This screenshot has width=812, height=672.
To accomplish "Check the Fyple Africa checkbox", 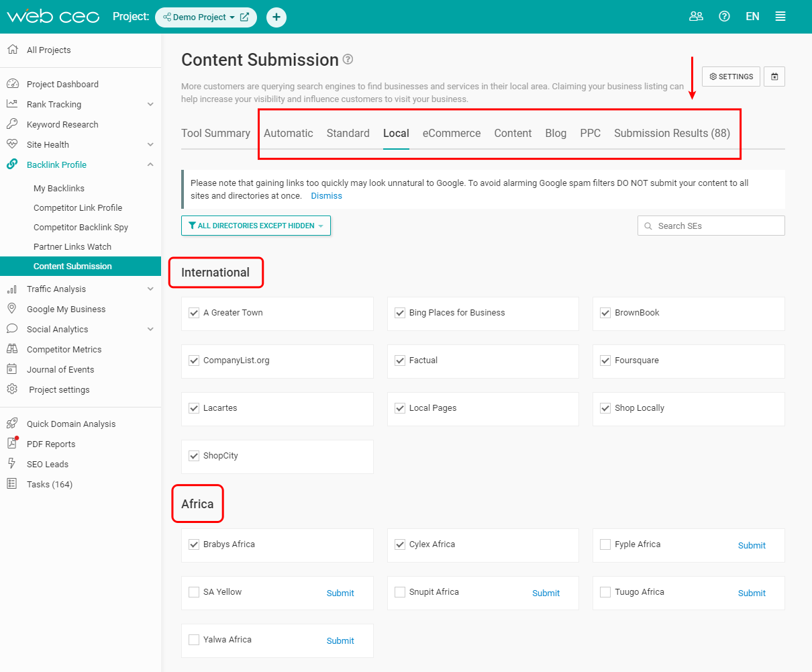I will point(605,544).
